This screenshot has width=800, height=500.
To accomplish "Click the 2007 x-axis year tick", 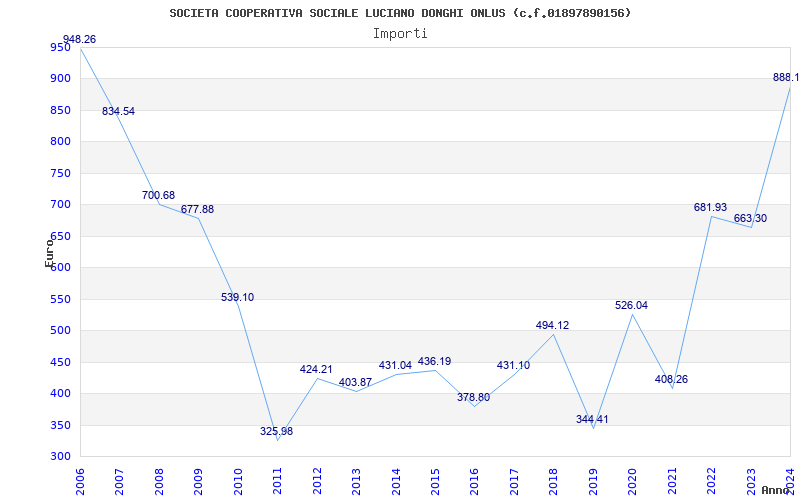I will tap(119, 480).
